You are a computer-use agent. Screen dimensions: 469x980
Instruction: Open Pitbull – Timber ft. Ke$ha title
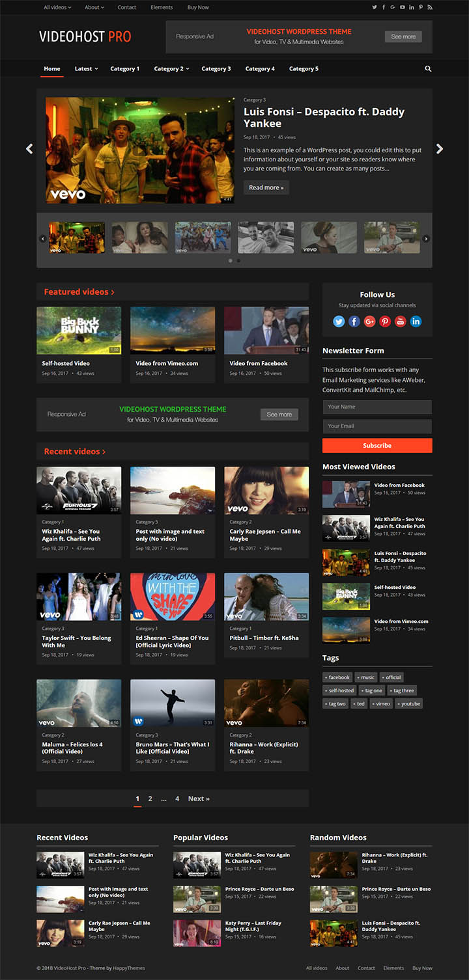tap(264, 638)
